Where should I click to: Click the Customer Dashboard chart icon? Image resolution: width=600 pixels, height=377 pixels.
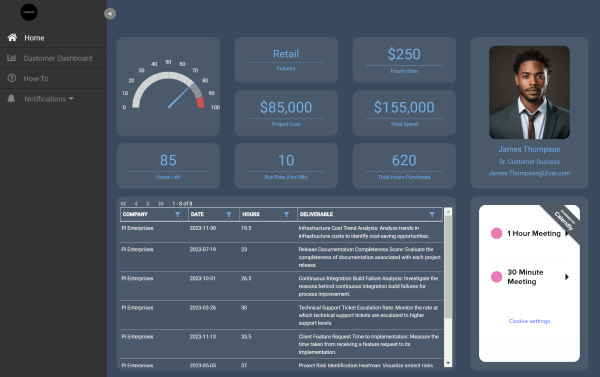[11, 58]
